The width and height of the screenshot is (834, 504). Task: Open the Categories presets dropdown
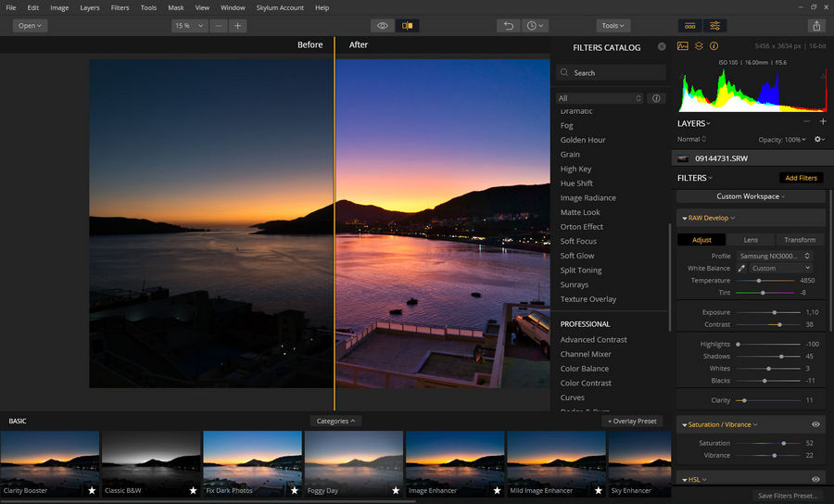pos(335,421)
